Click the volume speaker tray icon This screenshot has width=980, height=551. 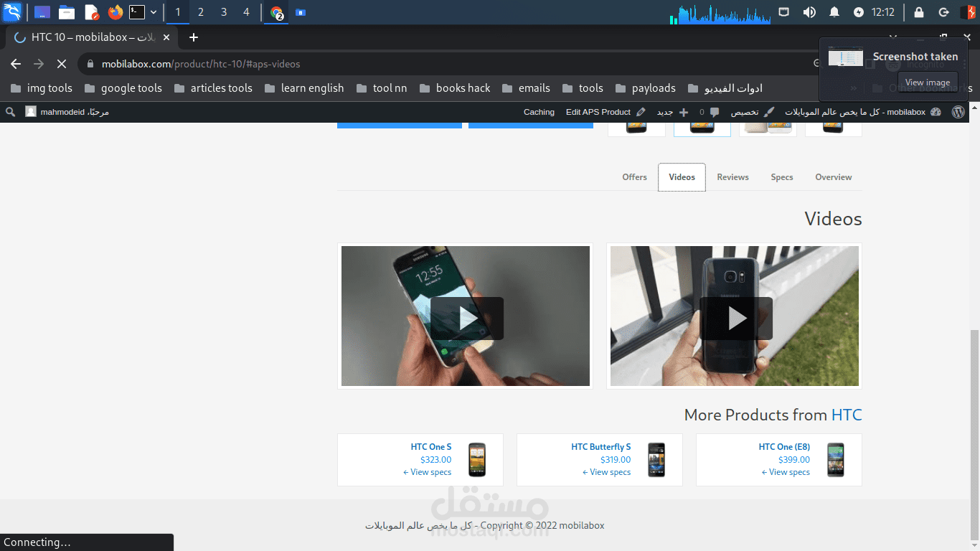809,12
